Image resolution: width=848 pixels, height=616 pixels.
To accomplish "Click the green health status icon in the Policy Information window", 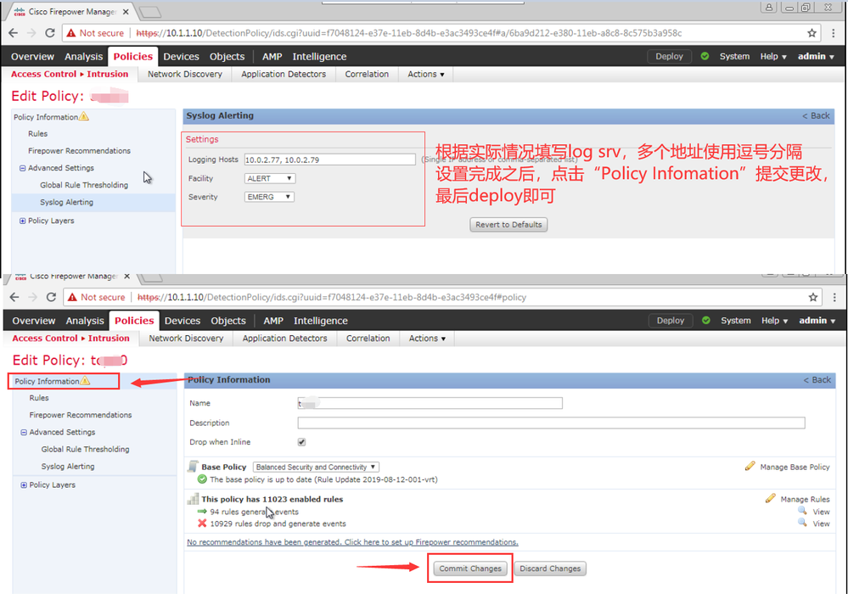I will click(705, 321).
